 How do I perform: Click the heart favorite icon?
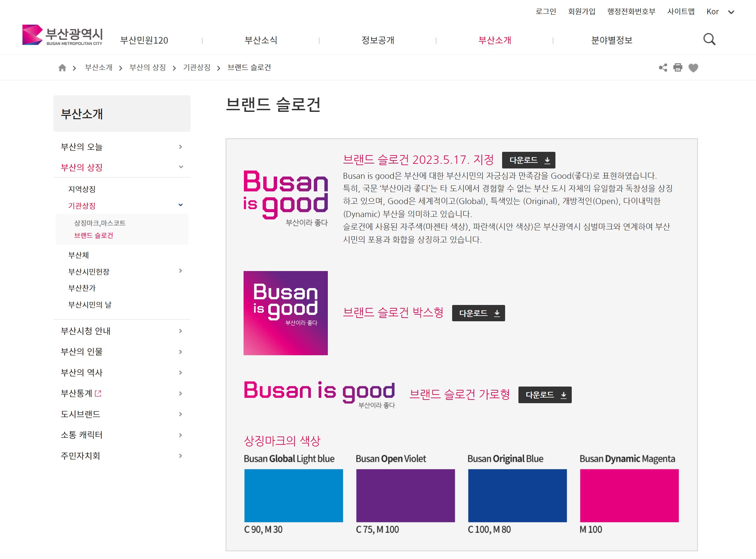(693, 68)
